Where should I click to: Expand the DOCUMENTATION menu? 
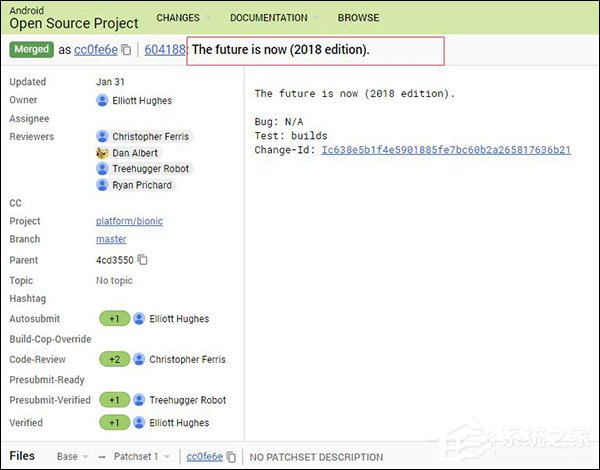(x=272, y=17)
